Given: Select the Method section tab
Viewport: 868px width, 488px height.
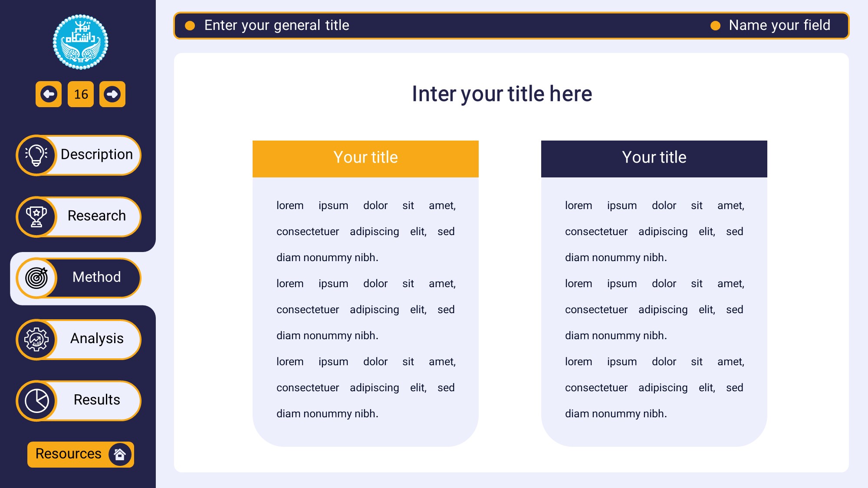Looking at the screenshot, I should pos(96,277).
